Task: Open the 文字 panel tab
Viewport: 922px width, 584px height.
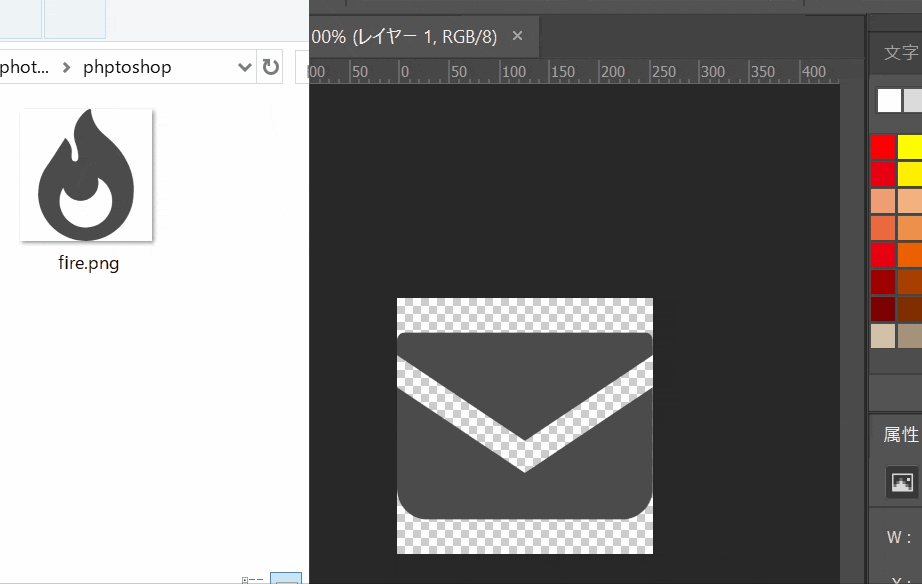Action: click(900, 53)
